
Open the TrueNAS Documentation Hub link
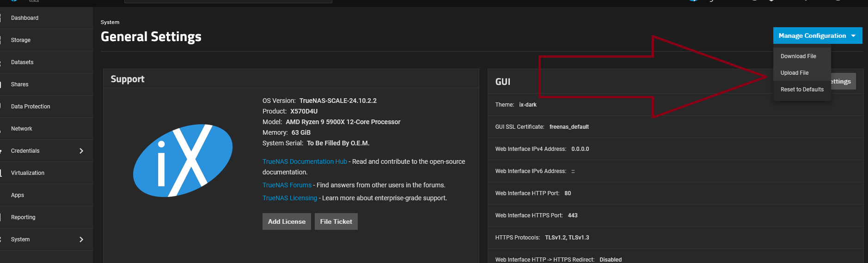(305, 161)
